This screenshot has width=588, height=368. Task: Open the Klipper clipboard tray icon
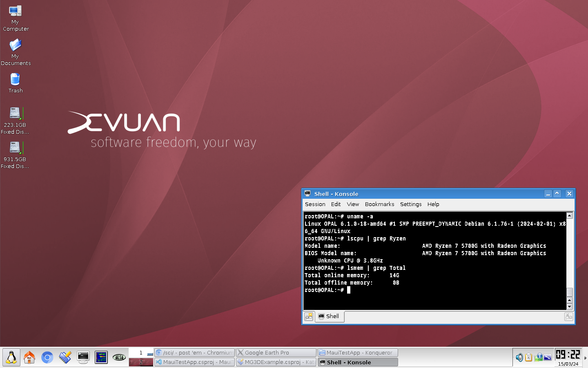point(529,357)
